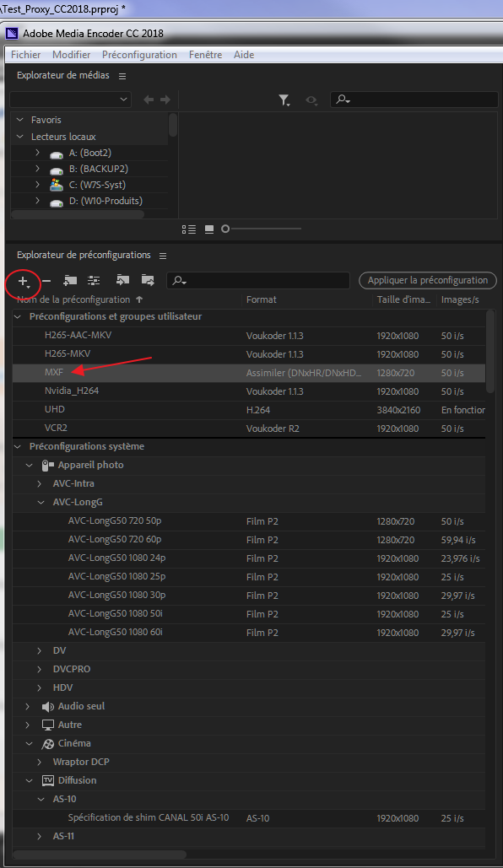Open the Fichier menu

pos(25,55)
